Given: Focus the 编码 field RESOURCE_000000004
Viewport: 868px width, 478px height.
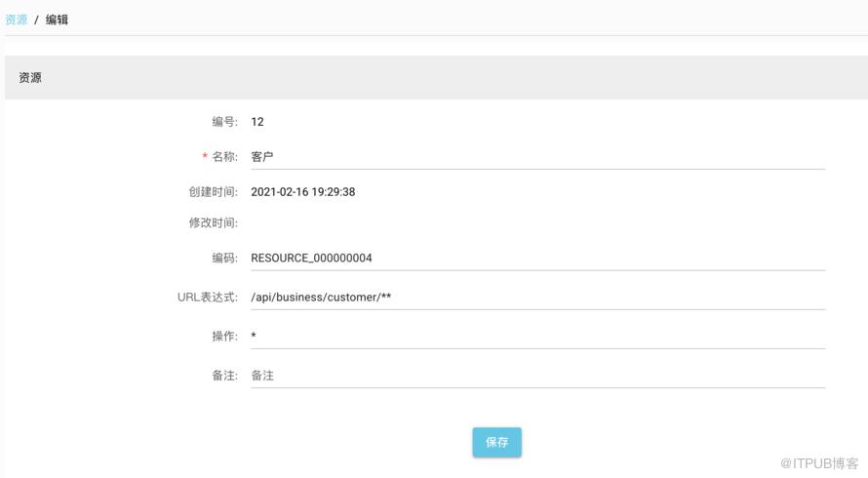Looking at the screenshot, I should [x=537, y=259].
